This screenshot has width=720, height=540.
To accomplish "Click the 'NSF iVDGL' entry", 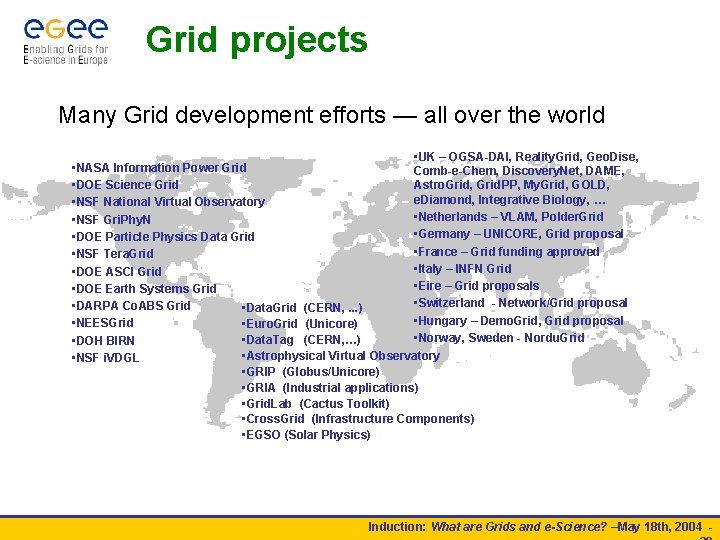I will point(105,358).
